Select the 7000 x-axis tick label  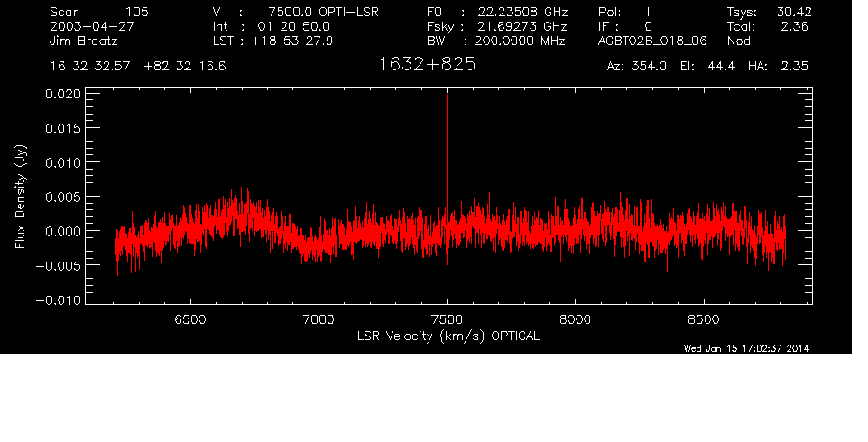319,319
